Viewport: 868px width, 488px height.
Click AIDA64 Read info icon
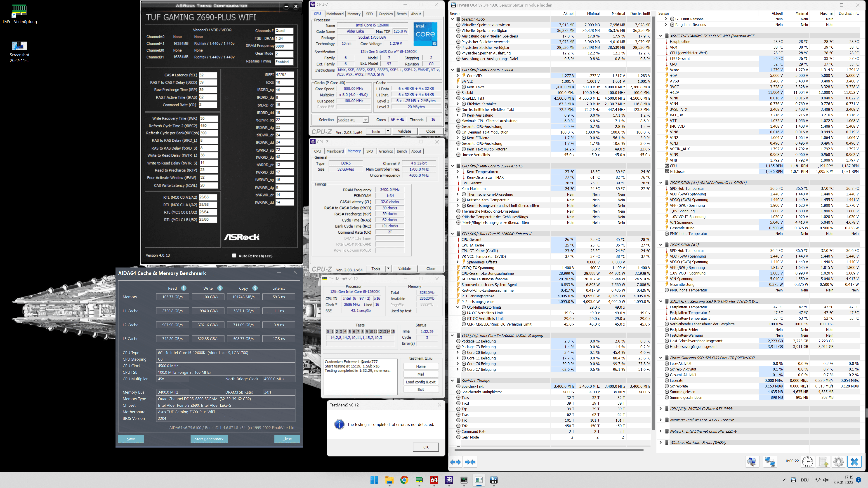tap(184, 288)
